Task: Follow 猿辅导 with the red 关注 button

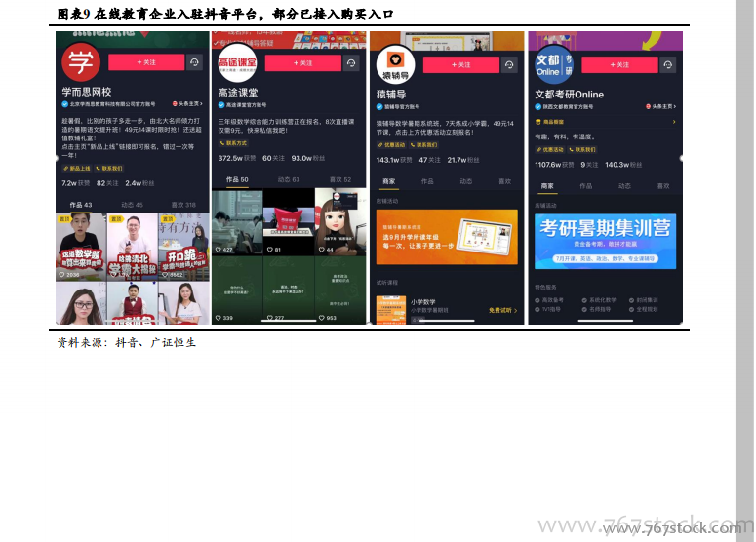Action: [461, 65]
